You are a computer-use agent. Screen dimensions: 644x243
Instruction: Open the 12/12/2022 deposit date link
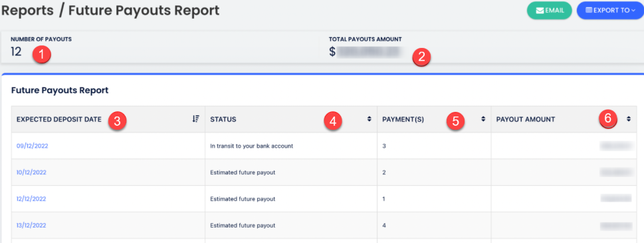click(x=31, y=198)
